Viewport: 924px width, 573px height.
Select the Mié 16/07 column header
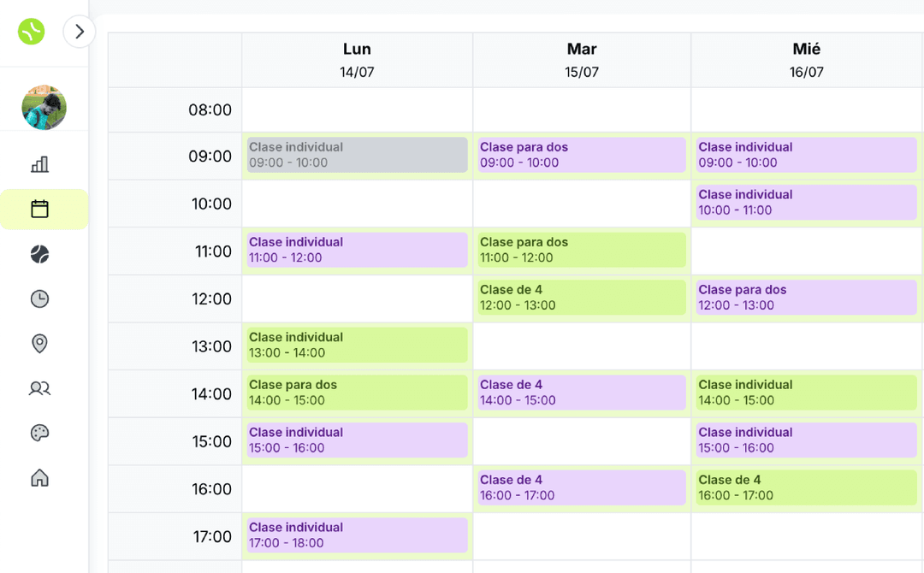pos(807,60)
